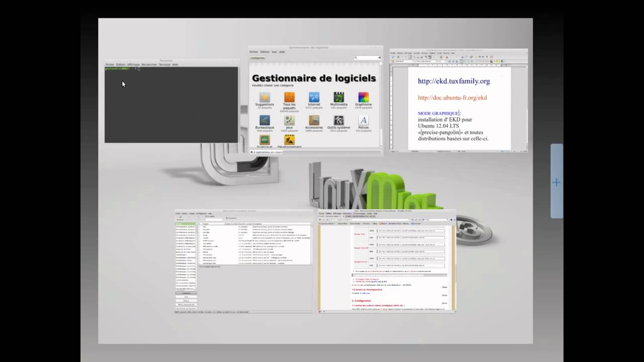Open Fichier menu in Gestionnaire de logiciels
The image size is (644, 362).
coord(254,52)
